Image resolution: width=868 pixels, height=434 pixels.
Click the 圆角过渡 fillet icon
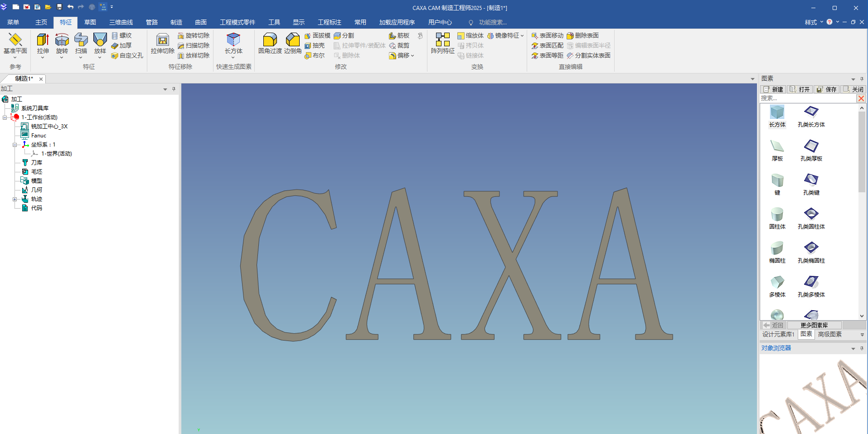[x=270, y=42]
